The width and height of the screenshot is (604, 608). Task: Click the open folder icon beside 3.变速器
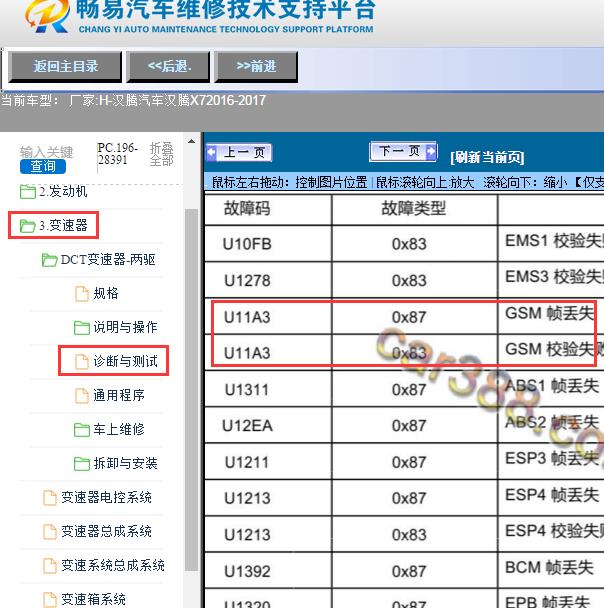point(28,226)
